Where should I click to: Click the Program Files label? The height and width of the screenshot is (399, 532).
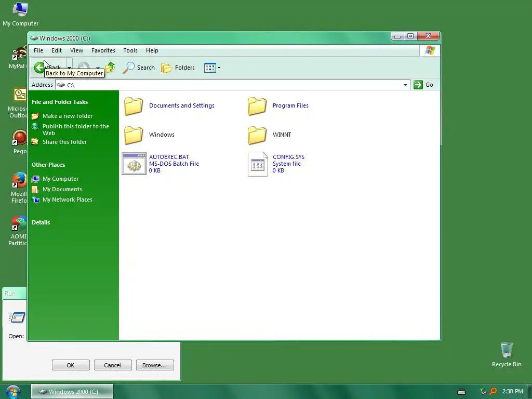[x=290, y=105]
